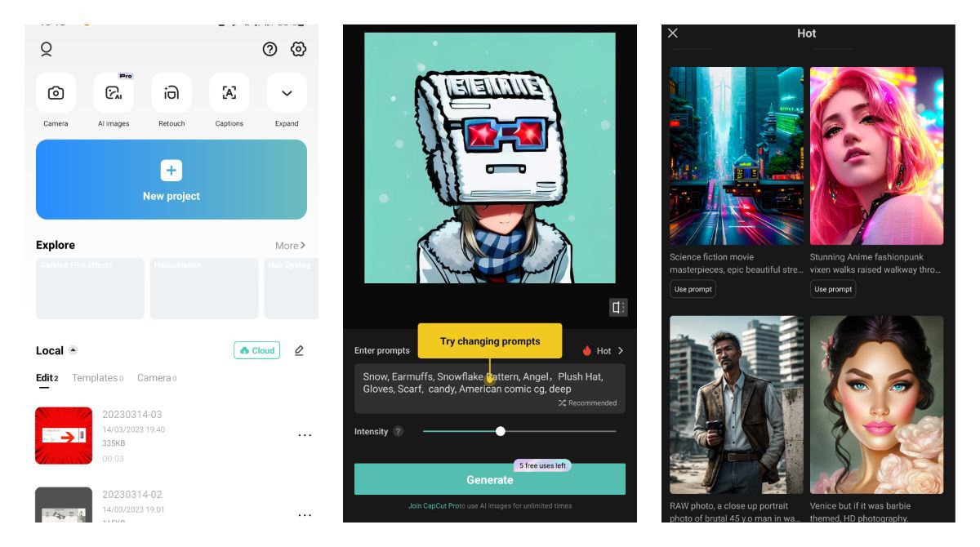Click the flame icon beside Hot

(x=586, y=350)
